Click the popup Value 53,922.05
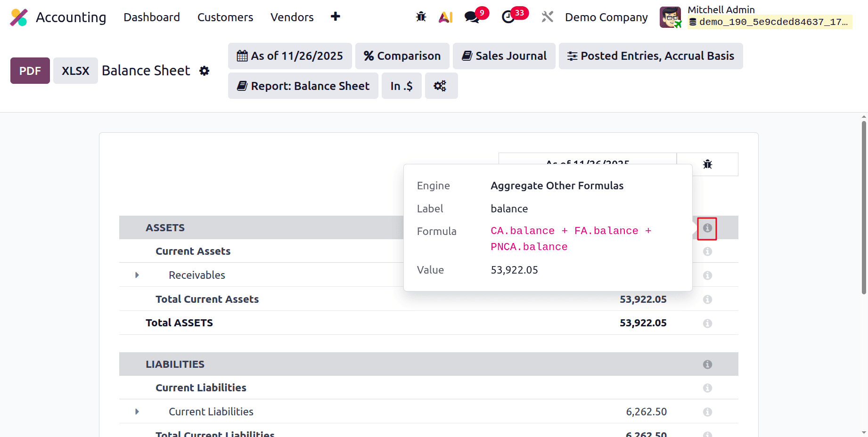The height and width of the screenshot is (437, 868). 514,270
